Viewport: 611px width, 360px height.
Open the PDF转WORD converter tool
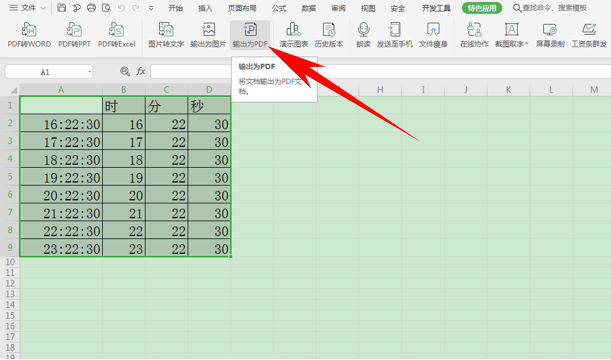(x=29, y=35)
